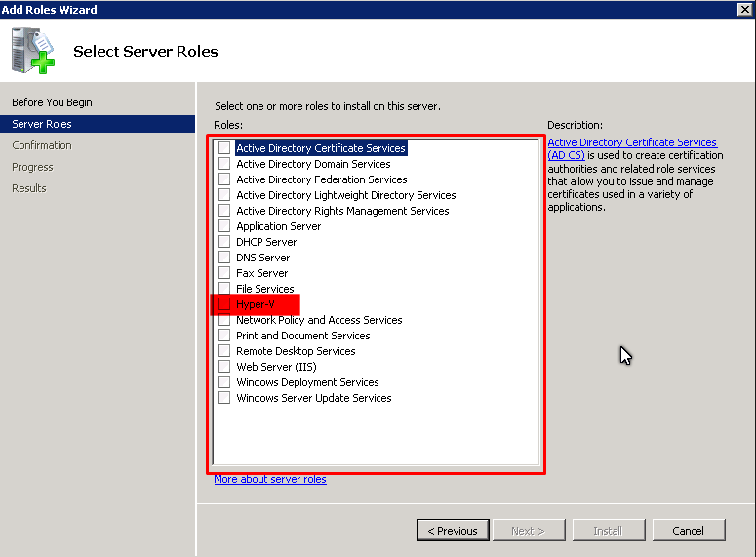Open Active Directory Certificate Services description link
This screenshot has width=756, height=557.
tap(632, 148)
